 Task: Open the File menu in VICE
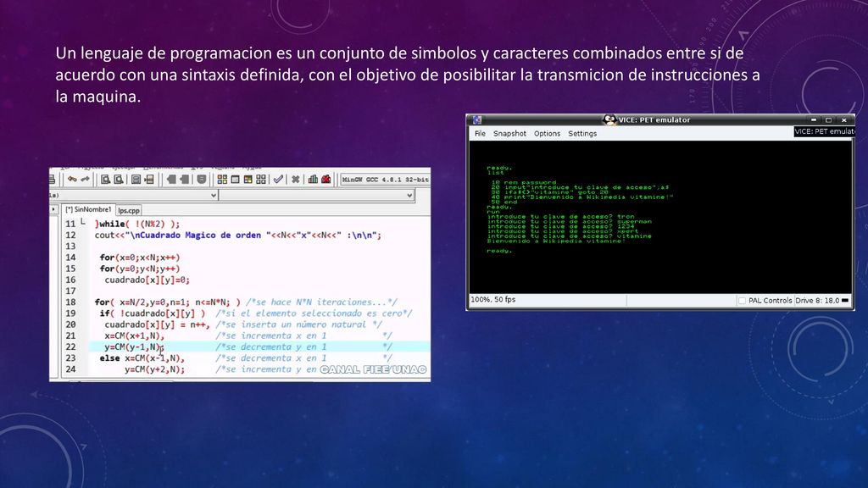point(480,133)
